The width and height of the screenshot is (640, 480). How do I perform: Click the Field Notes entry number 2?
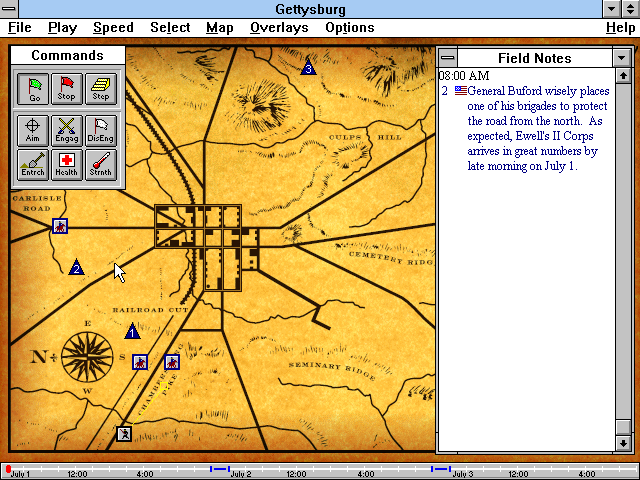coord(444,91)
